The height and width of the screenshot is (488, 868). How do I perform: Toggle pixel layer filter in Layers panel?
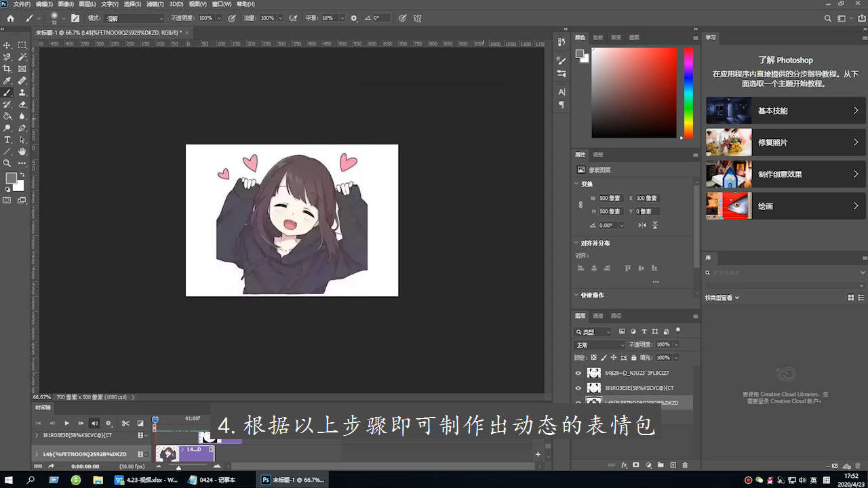point(622,332)
